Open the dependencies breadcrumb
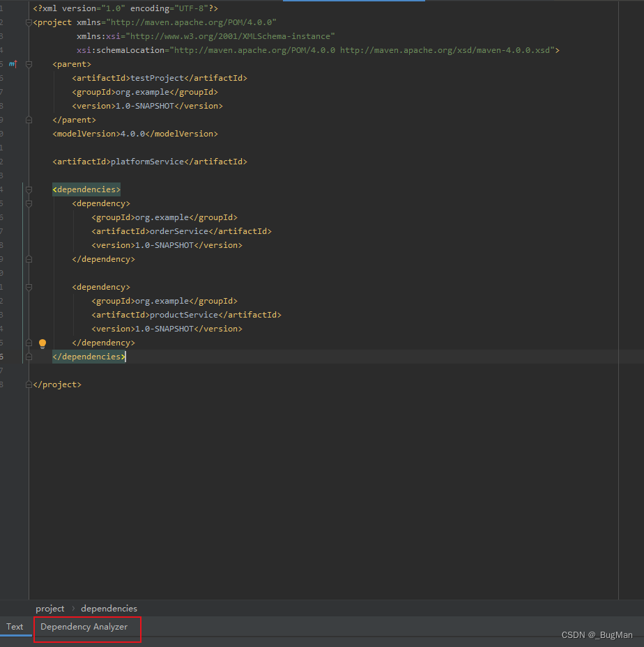This screenshot has width=644, height=647. [109, 609]
